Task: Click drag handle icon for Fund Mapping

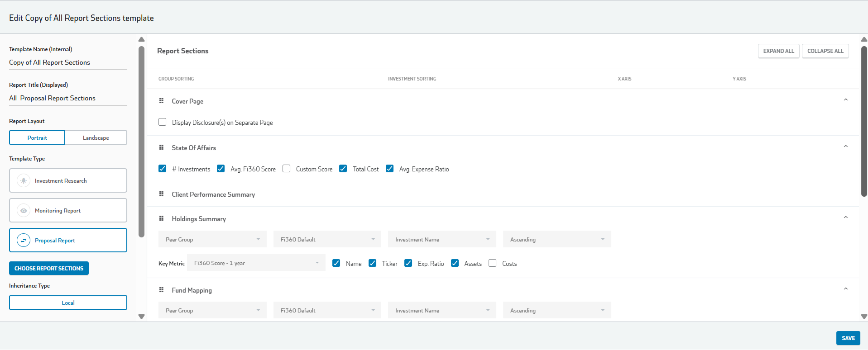Action: pos(161,290)
